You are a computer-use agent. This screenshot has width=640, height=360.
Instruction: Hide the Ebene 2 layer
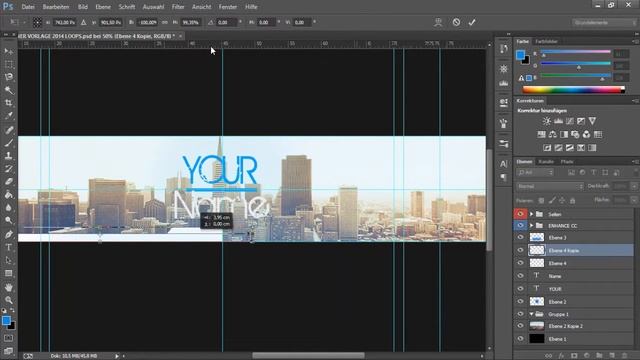[520, 302]
